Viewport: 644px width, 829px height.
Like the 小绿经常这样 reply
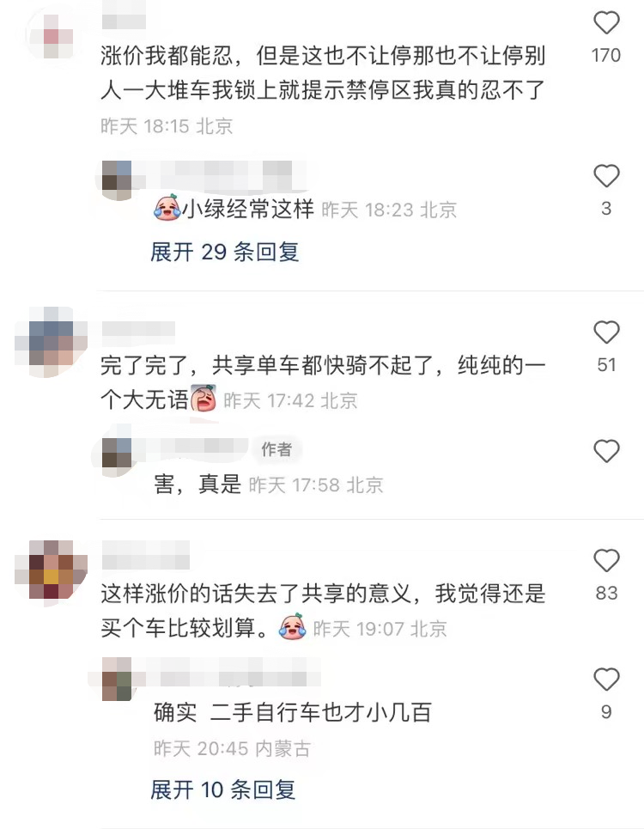[x=606, y=175]
